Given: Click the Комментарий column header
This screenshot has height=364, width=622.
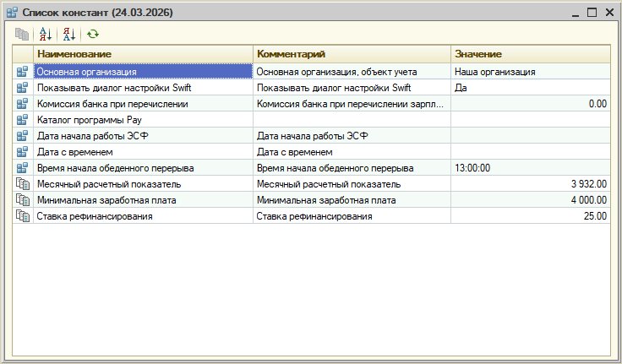Looking at the screenshot, I should [x=352, y=54].
